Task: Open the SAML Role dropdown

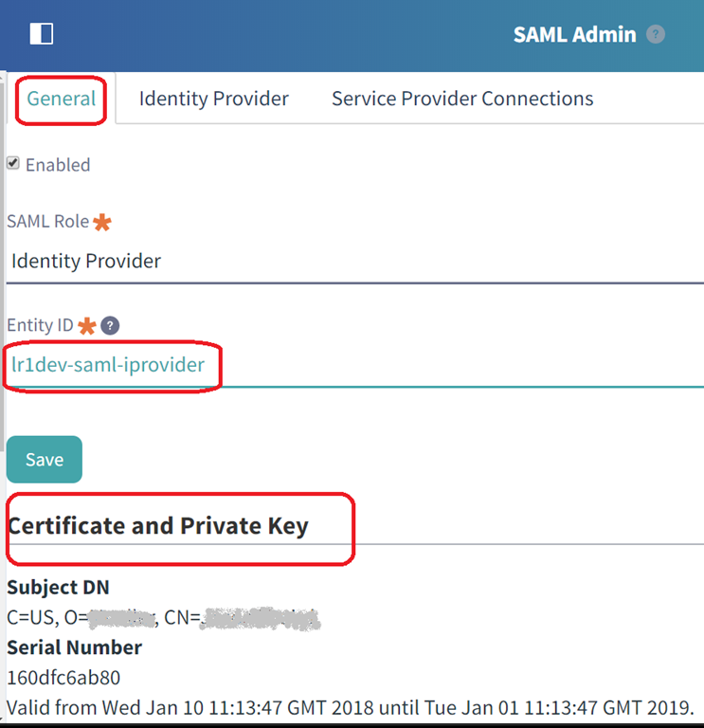Action: [354, 261]
